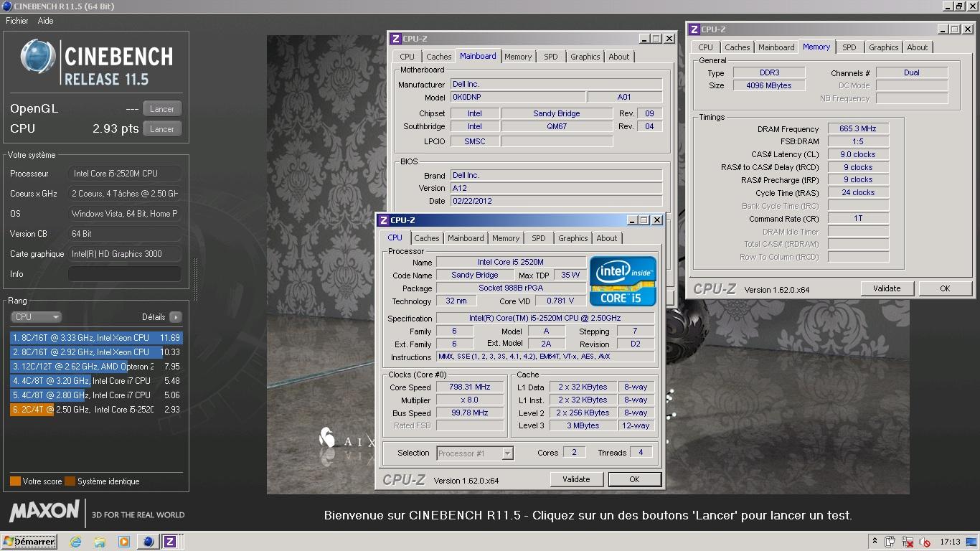Click CPU-Z icon in Mainboard window title

(395, 39)
